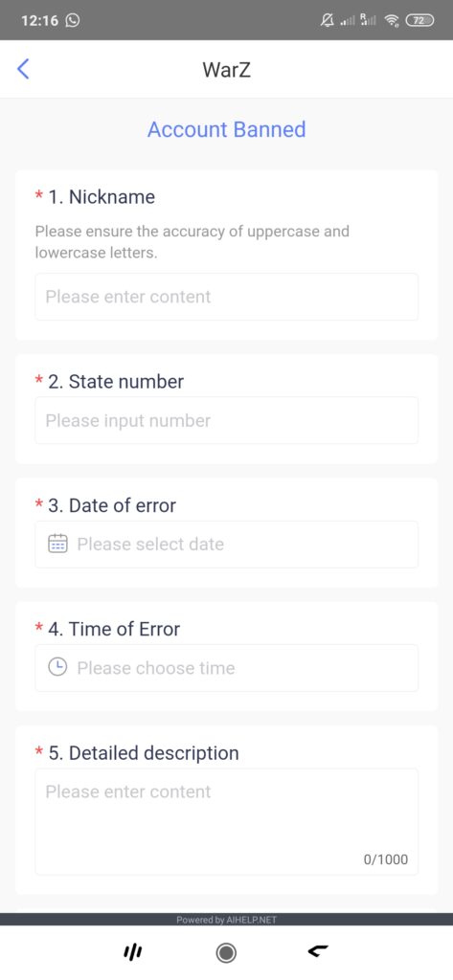Open the Please choose time picker
453x980 pixels.
click(226, 667)
